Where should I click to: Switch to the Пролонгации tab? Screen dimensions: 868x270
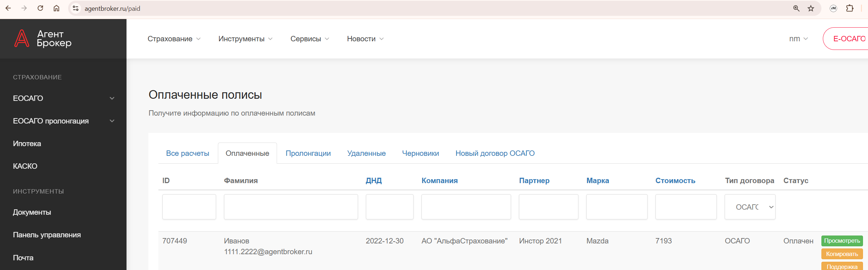click(308, 153)
